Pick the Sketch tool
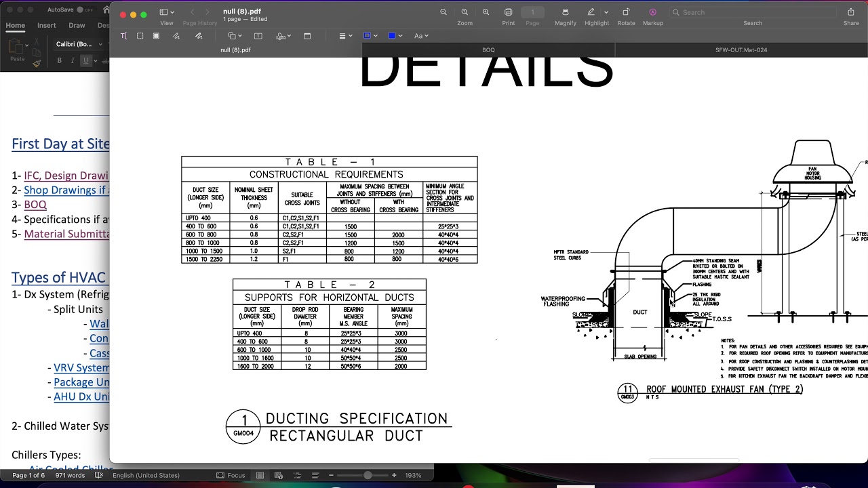Viewport: 868px width, 488px height. click(176, 36)
